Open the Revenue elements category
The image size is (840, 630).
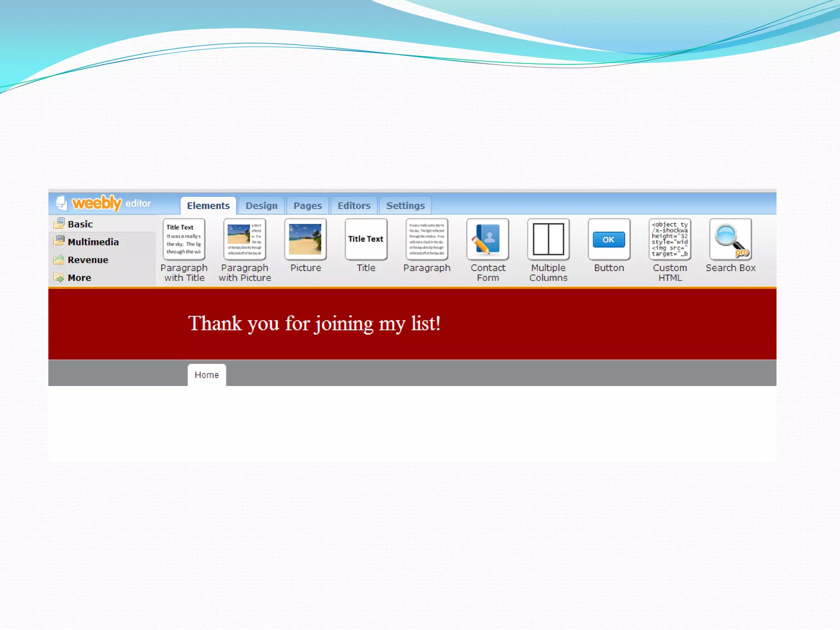(x=88, y=260)
